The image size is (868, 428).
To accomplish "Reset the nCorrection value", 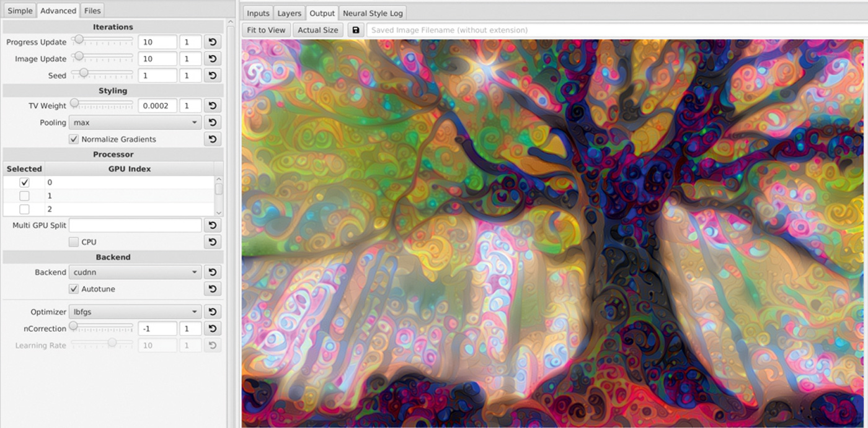I will [x=212, y=329].
